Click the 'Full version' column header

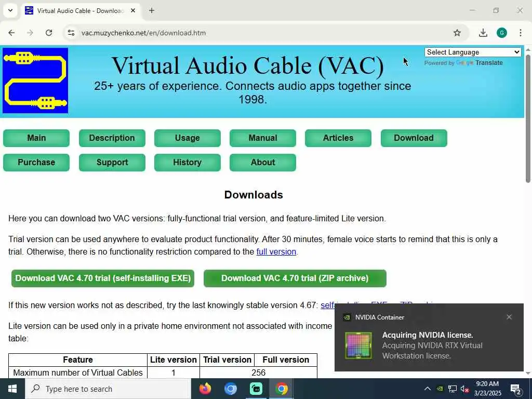[286, 360]
